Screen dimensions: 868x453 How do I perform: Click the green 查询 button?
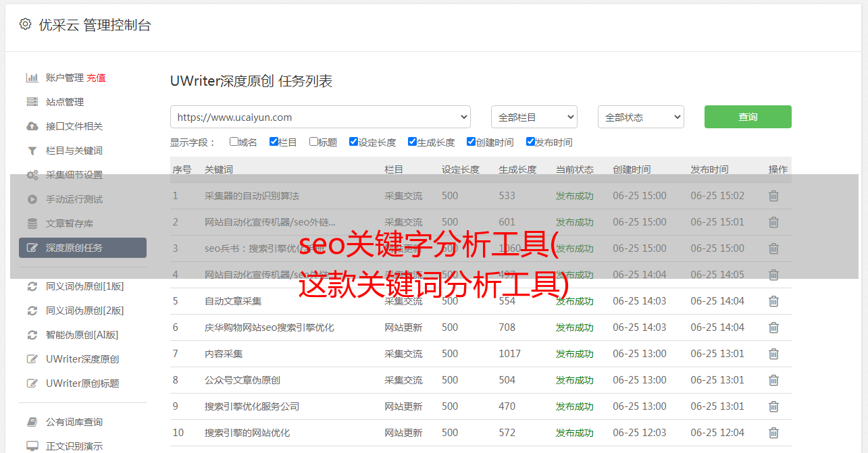point(748,117)
